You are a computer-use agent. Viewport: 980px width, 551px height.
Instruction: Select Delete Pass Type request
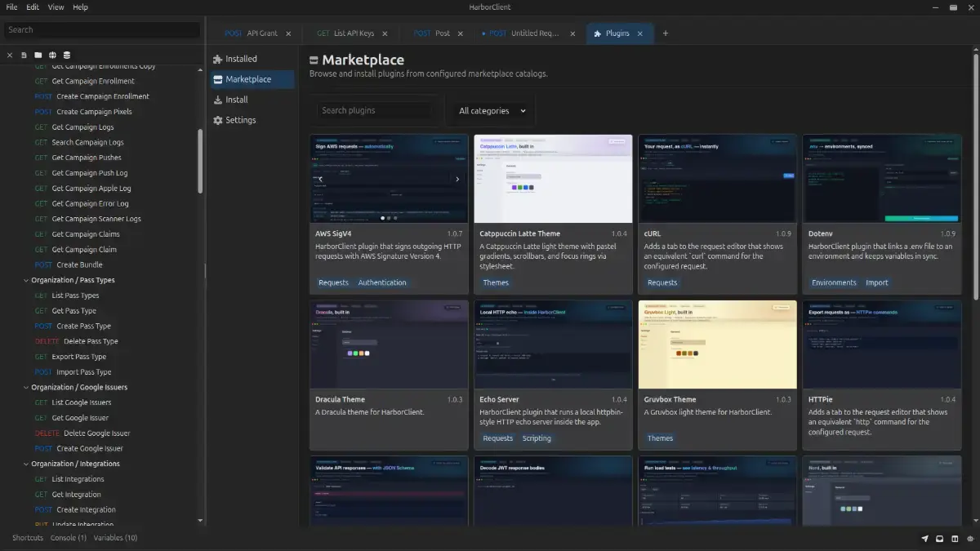91,341
